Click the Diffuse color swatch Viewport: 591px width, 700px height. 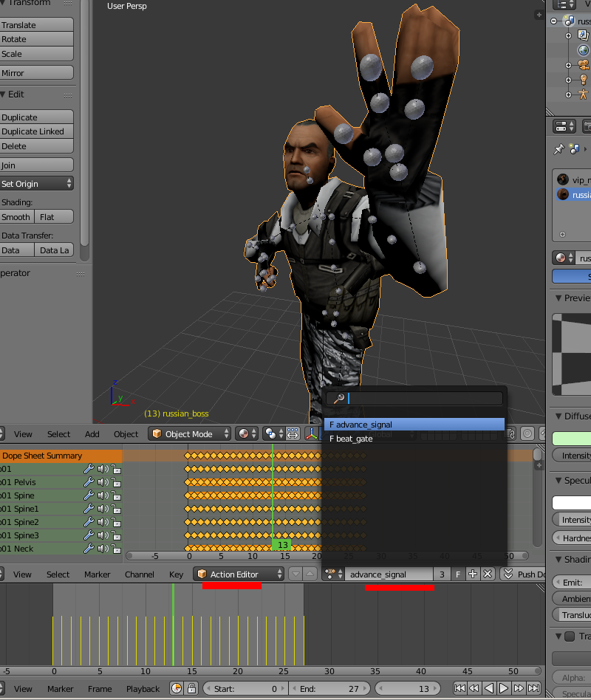571,439
